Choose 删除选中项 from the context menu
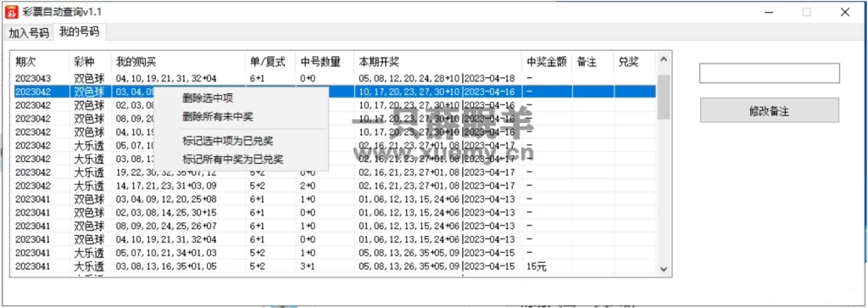This screenshot has height=308, width=868. tap(208, 99)
